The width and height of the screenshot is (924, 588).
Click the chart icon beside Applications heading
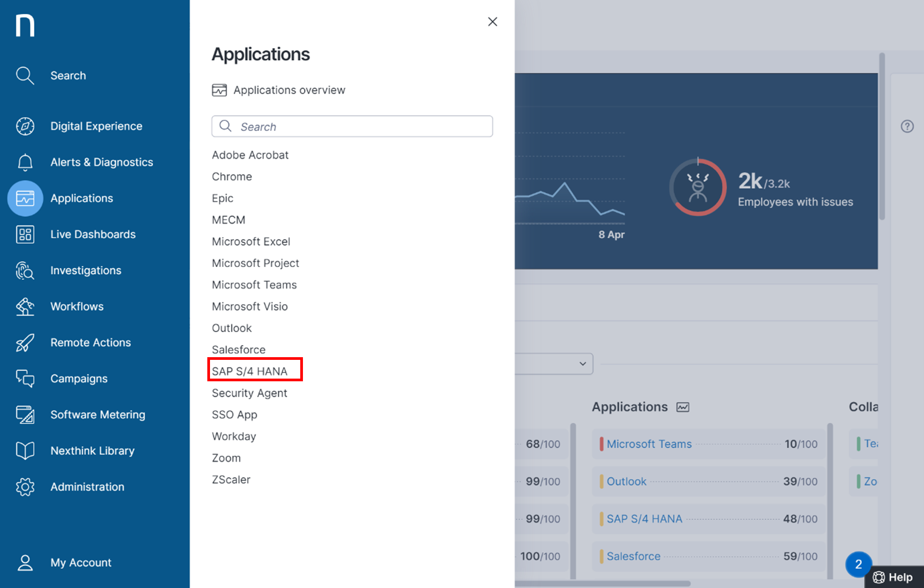tap(683, 407)
